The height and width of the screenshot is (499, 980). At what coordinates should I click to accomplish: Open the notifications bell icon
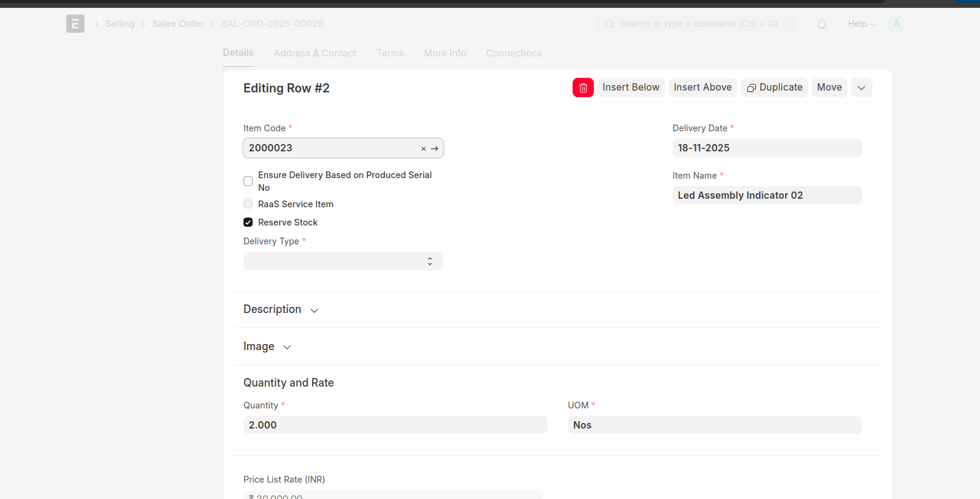coord(822,24)
